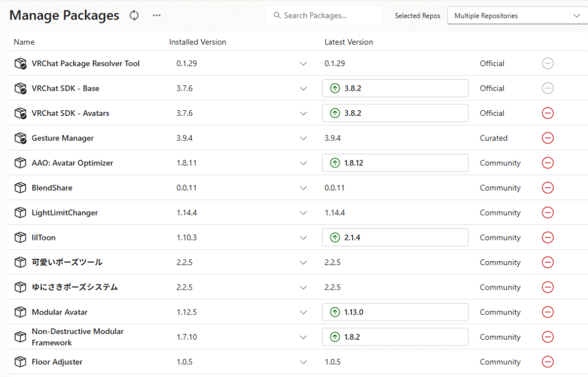Click installed version 0.0.11 for BlendShare
The width and height of the screenshot is (588, 377).
[187, 188]
